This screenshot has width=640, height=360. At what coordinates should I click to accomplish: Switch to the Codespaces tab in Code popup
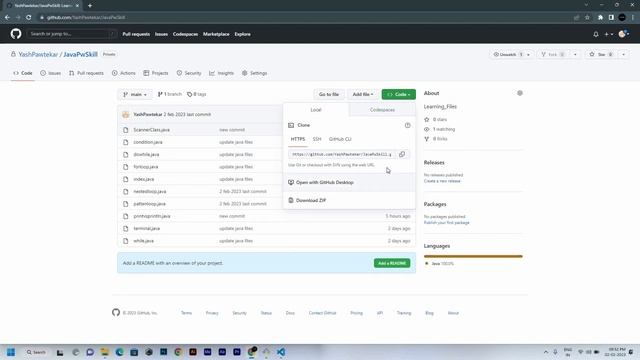tap(382, 110)
